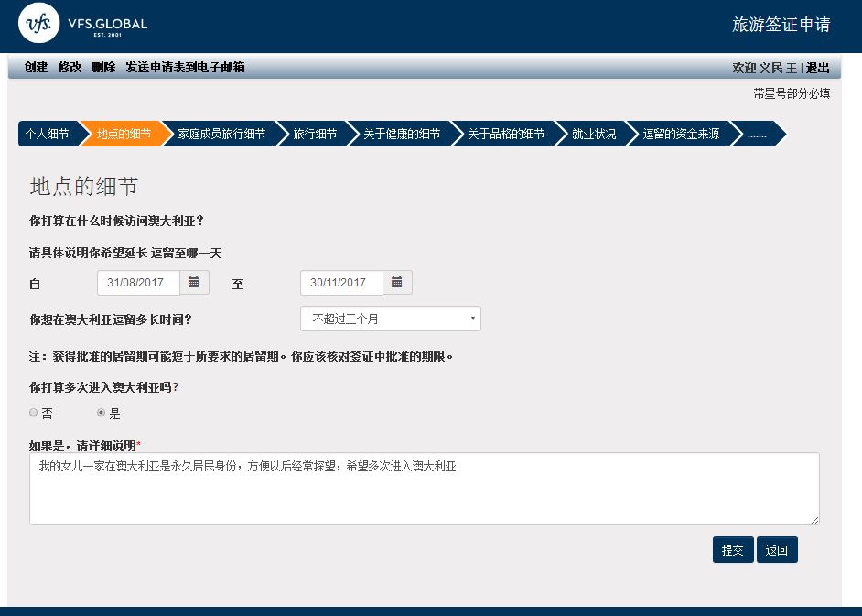
Task: Choose 发送申请表到电子邮箱 in the menu bar
Action: [x=185, y=67]
